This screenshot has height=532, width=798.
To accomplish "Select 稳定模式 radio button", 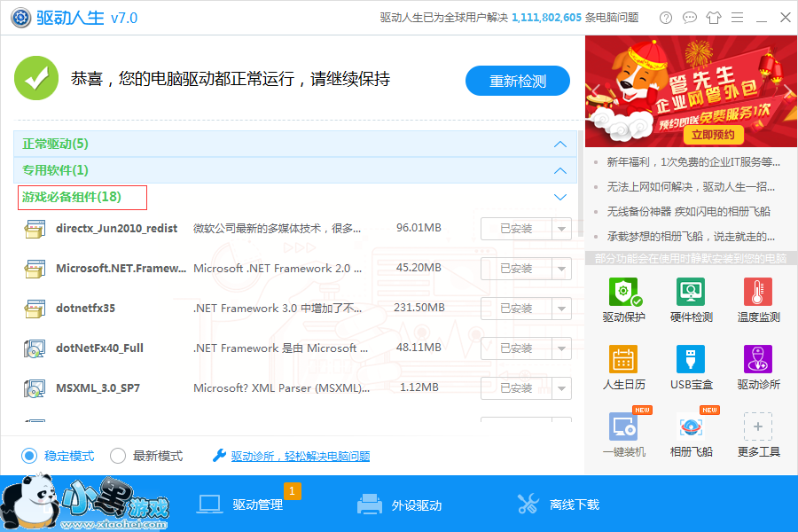I will [x=29, y=456].
